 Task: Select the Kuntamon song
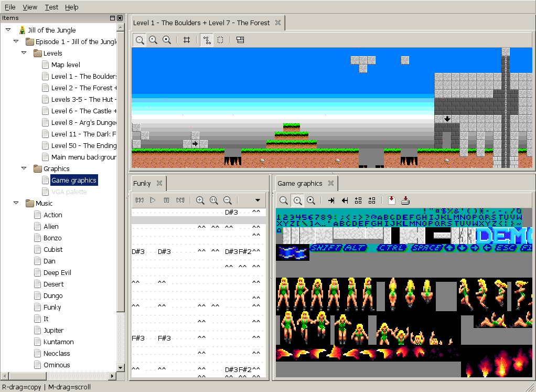click(58, 342)
